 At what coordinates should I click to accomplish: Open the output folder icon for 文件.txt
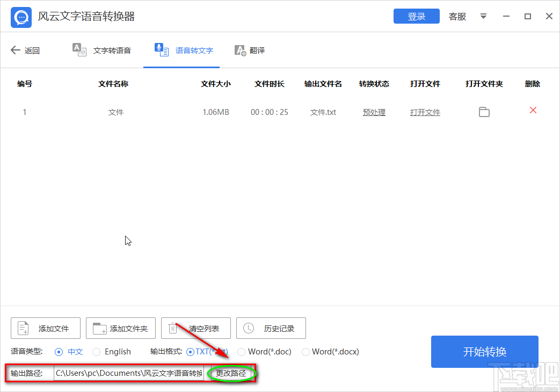[484, 112]
